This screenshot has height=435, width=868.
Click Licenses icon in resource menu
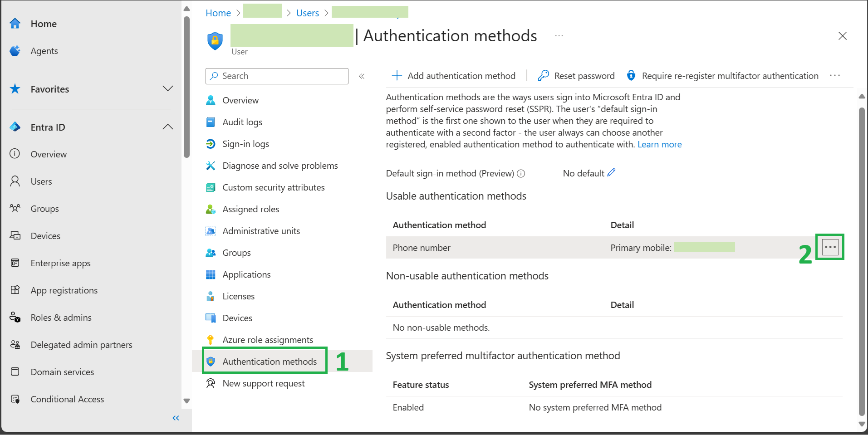[x=211, y=296]
